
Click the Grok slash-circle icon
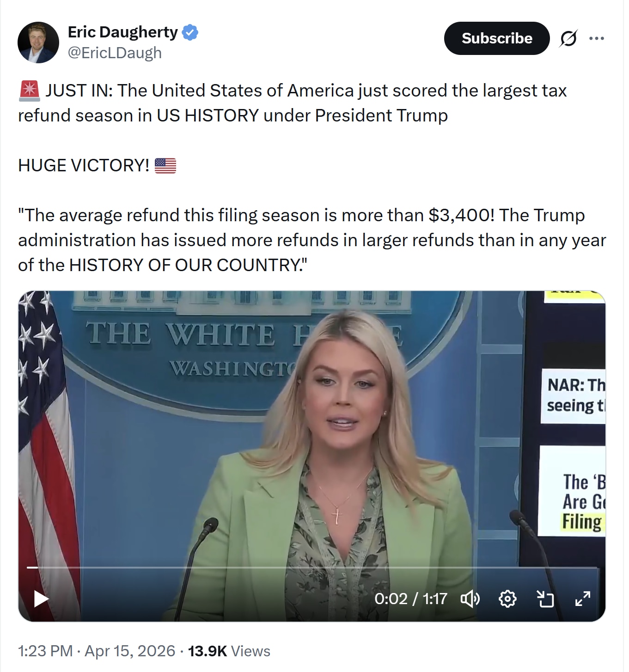click(568, 38)
